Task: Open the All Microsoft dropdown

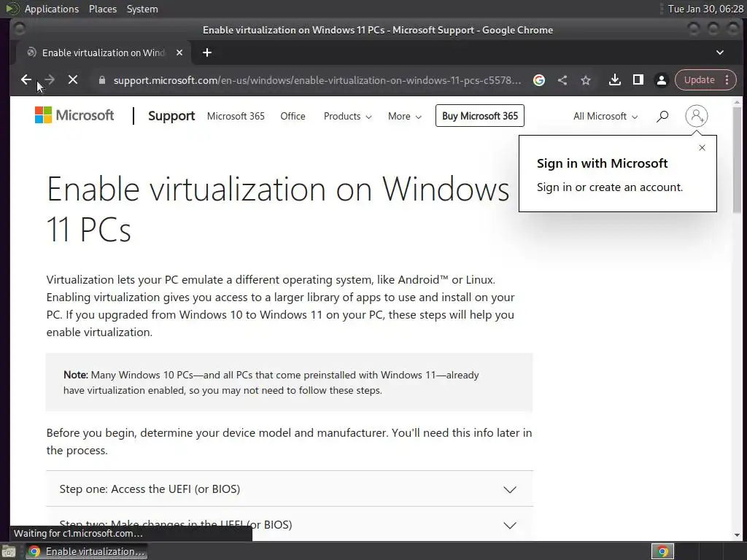Action: point(605,116)
